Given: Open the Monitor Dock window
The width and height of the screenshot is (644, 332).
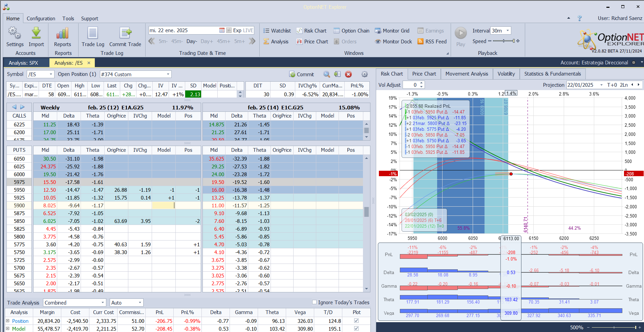Looking at the screenshot, I should click(x=393, y=42).
